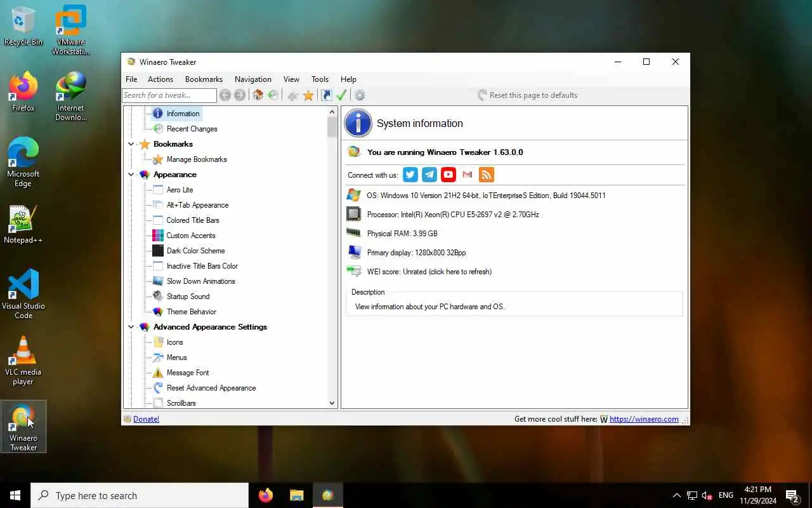Open the View menu
Image resolution: width=812 pixels, height=508 pixels.
coord(291,79)
